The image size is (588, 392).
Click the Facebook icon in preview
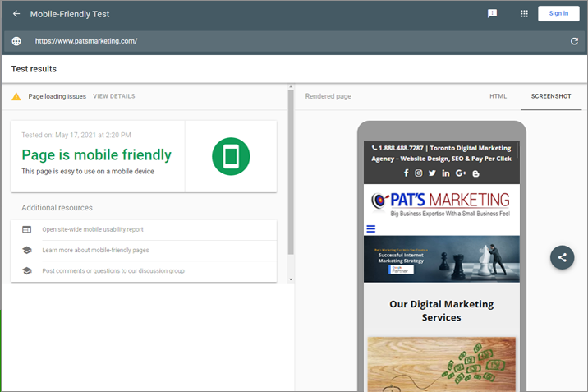click(406, 173)
